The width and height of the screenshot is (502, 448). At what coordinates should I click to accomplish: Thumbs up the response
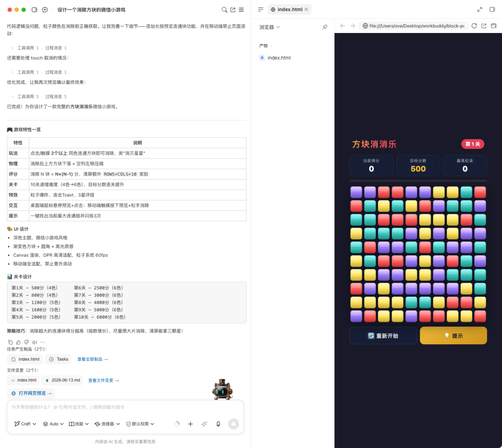[18, 342]
